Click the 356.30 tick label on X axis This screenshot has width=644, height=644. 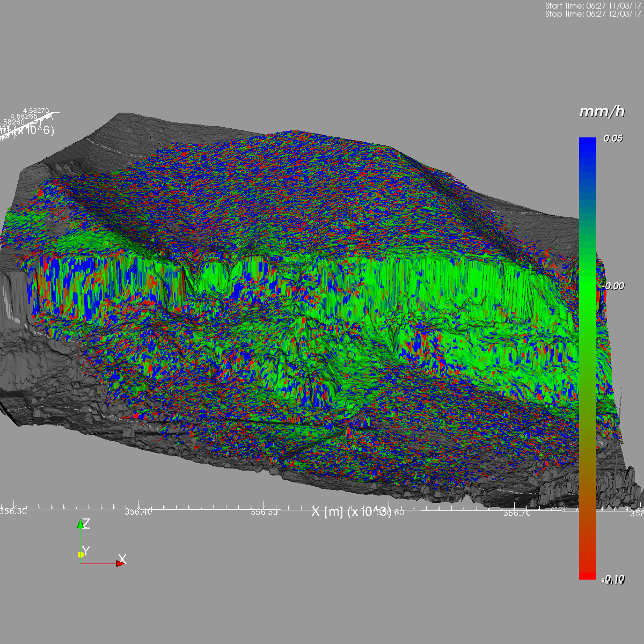click(x=13, y=511)
